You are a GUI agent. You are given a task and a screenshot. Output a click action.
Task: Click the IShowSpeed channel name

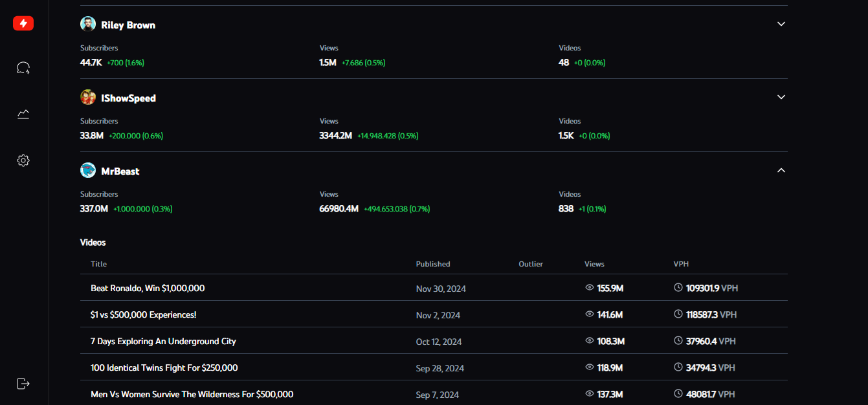(129, 98)
